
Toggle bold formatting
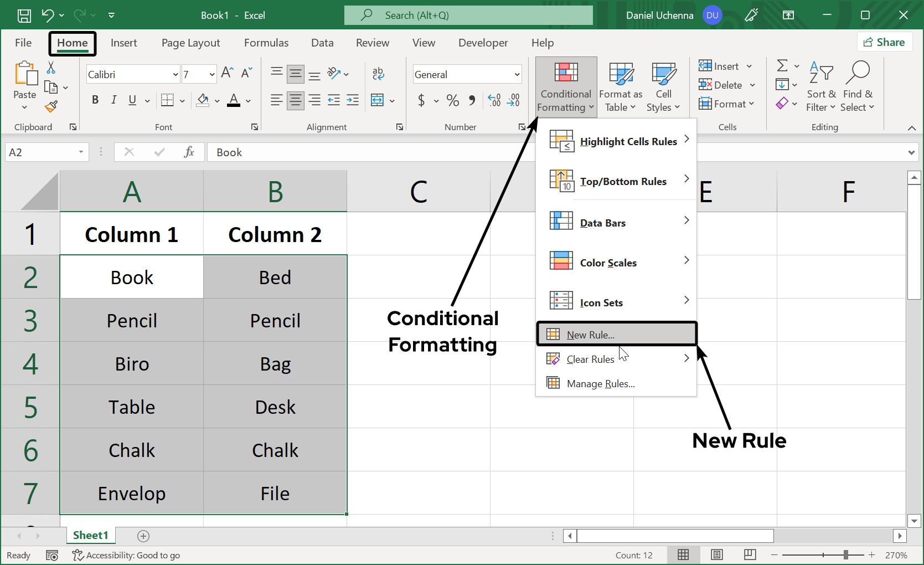(x=95, y=100)
